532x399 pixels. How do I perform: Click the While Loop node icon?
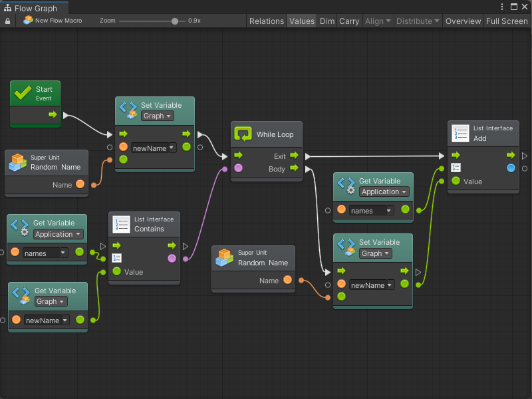click(243, 134)
